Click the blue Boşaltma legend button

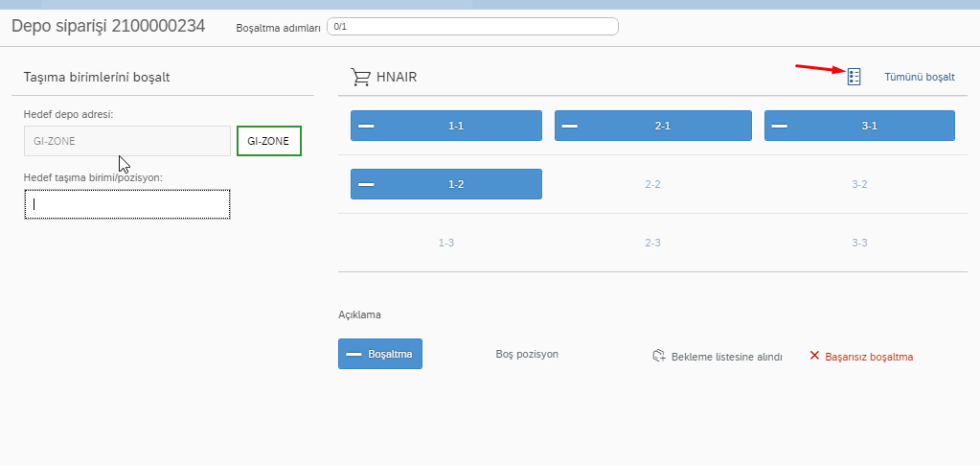[380, 354]
